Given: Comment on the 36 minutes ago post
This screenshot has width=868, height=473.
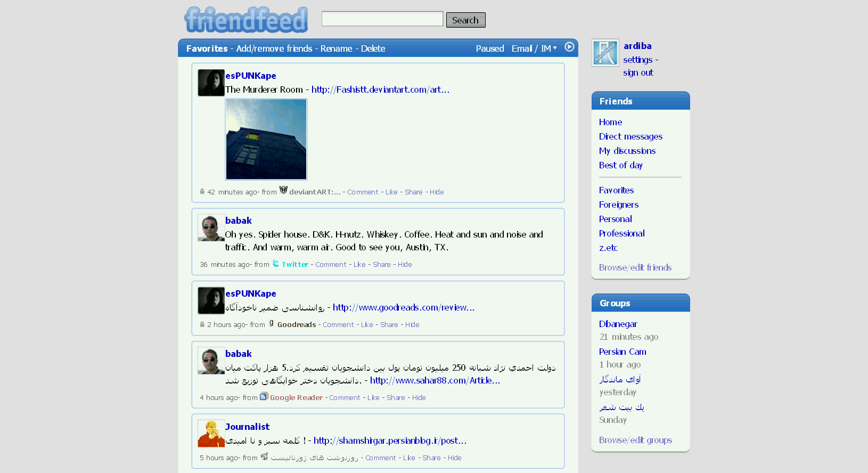Looking at the screenshot, I should [331, 265].
